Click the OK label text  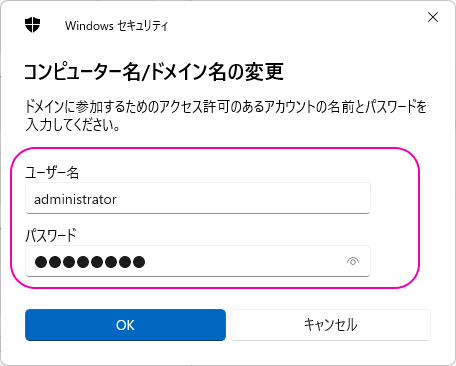click(x=125, y=325)
